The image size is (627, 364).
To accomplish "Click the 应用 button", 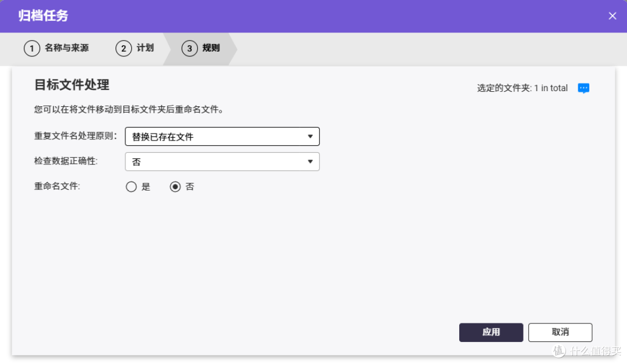I will click(491, 333).
